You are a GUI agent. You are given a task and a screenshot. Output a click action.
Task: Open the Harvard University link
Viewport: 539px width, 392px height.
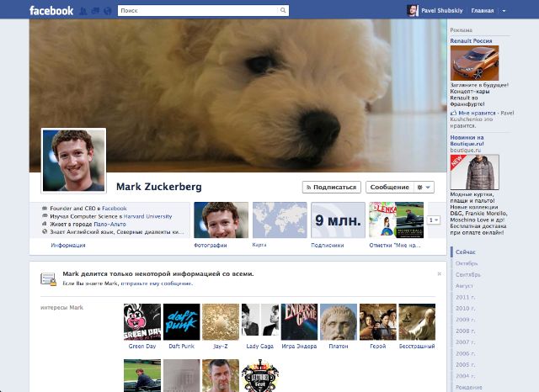point(148,216)
